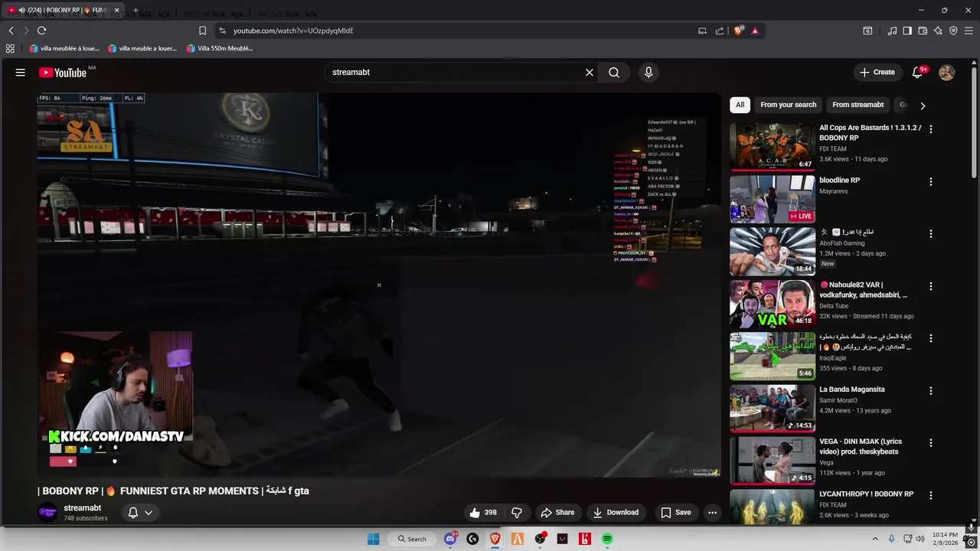Screen dimensions: 980x551
Task: Open the YouTube guide hamburger menu
Action: [x=21, y=72]
